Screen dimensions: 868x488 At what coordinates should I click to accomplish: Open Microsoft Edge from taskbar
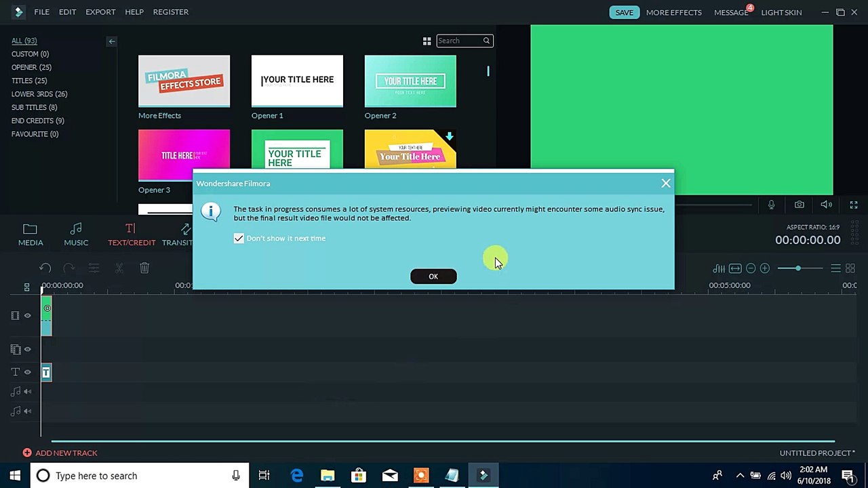click(x=297, y=476)
